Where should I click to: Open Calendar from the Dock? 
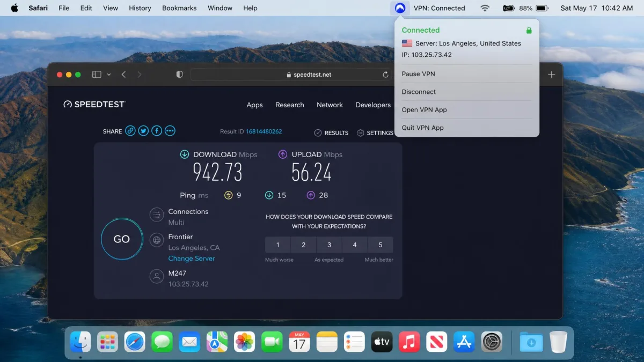point(299,342)
